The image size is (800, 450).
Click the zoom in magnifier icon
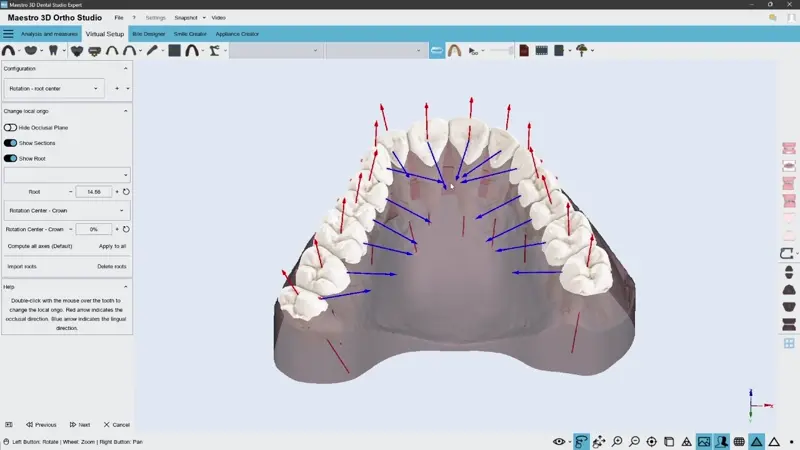pyautogui.click(x=617, y=441)
